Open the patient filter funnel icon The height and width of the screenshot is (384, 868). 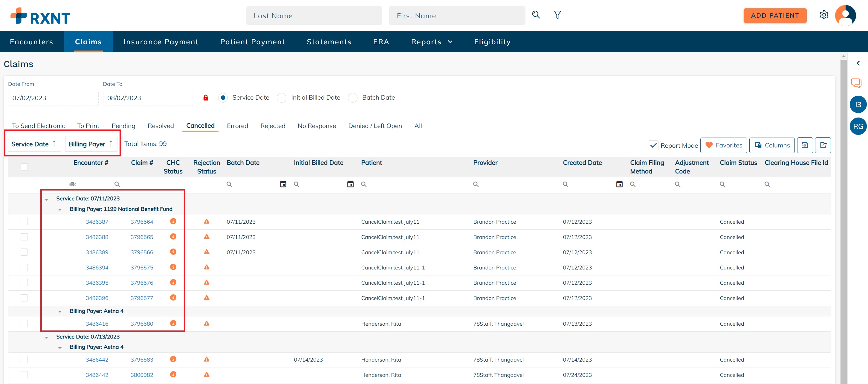(557, 15)
